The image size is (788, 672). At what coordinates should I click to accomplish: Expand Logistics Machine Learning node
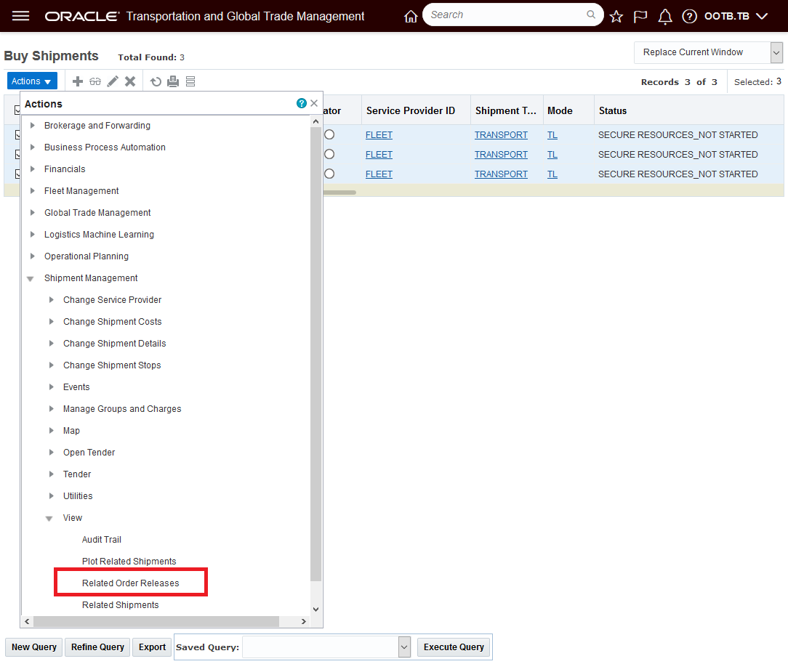pos(33,235)
